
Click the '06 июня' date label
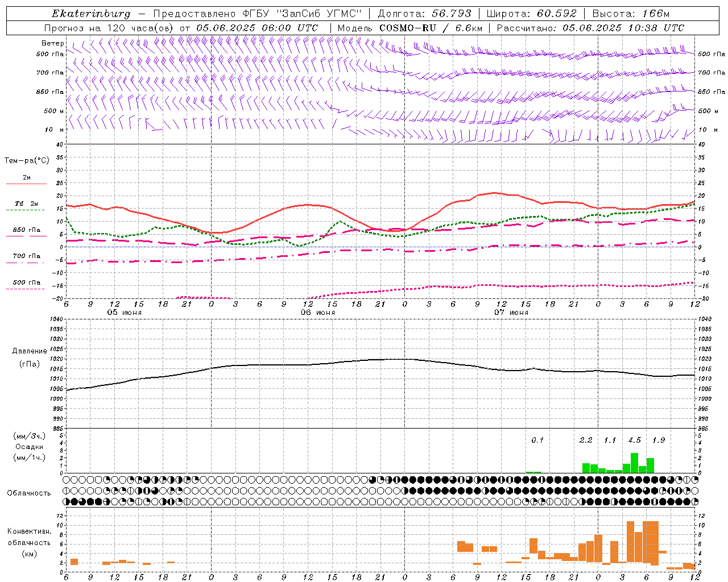pyautogui.click(x=318, y=313)
